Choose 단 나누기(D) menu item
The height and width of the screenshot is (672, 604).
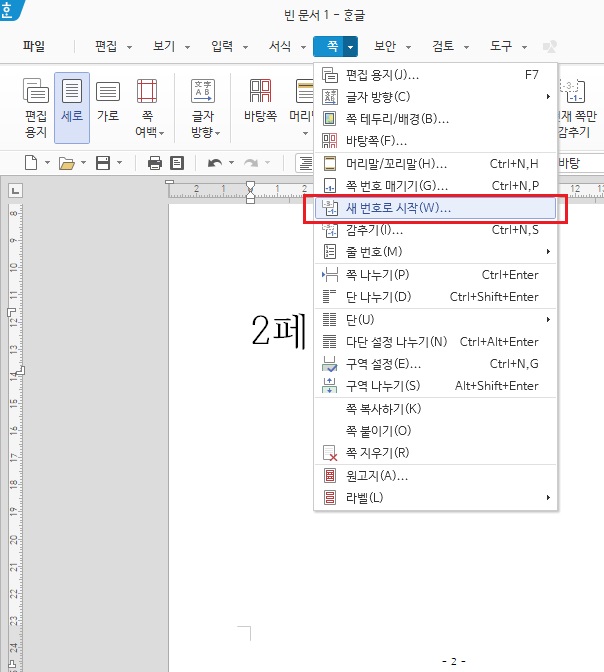tap(436, 297)
